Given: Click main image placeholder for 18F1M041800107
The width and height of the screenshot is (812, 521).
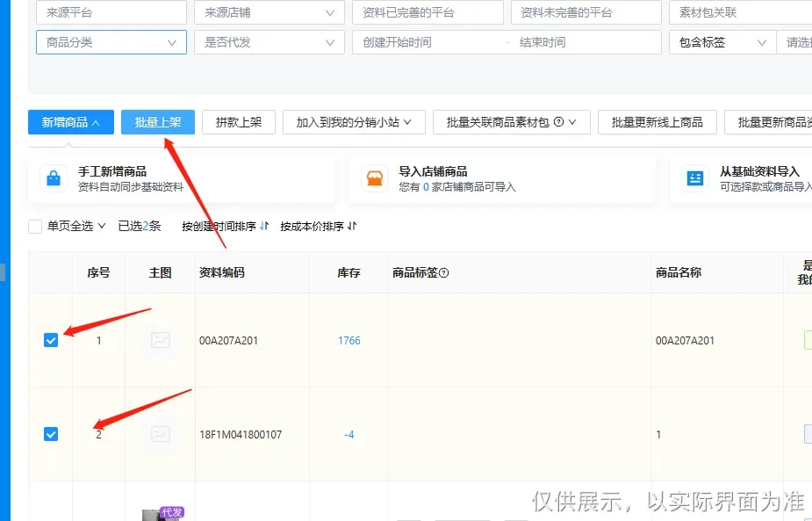Looking at the screenshot, I should click(161, 434).
